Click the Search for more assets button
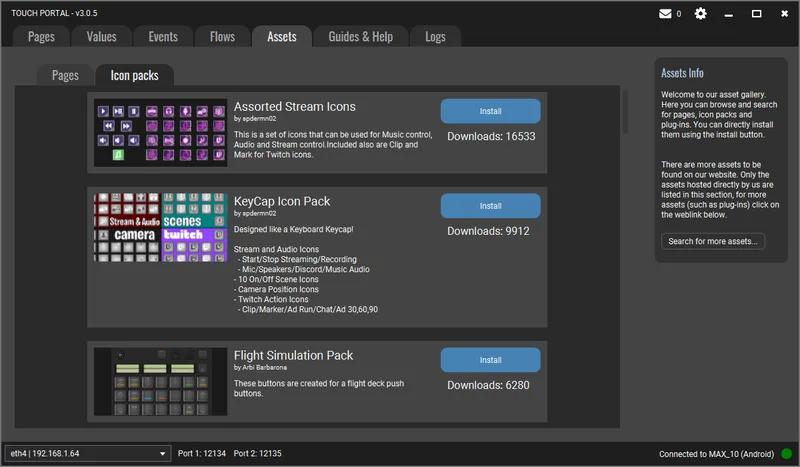The image size is (800, 467). [713, 241]
